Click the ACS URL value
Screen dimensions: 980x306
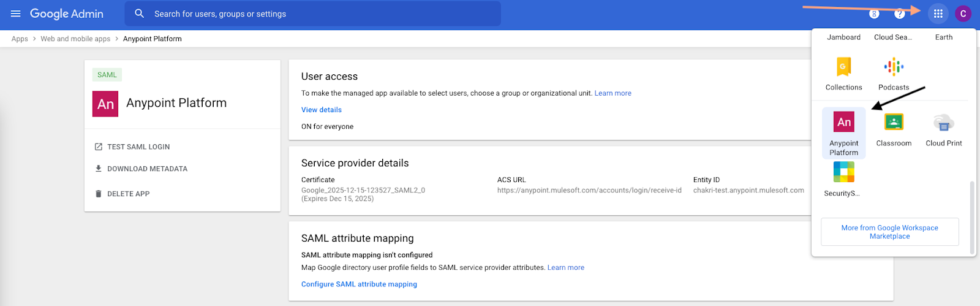click(589, 190)
